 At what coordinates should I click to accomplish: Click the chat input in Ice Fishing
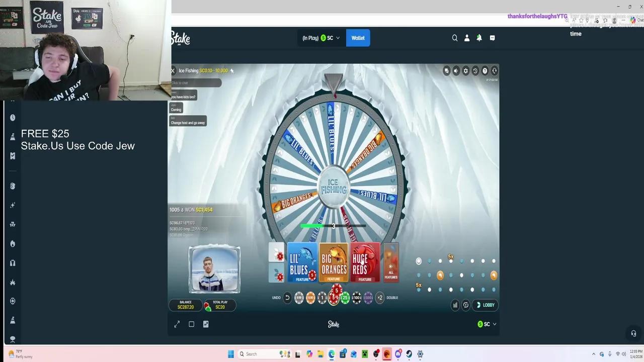196,83
